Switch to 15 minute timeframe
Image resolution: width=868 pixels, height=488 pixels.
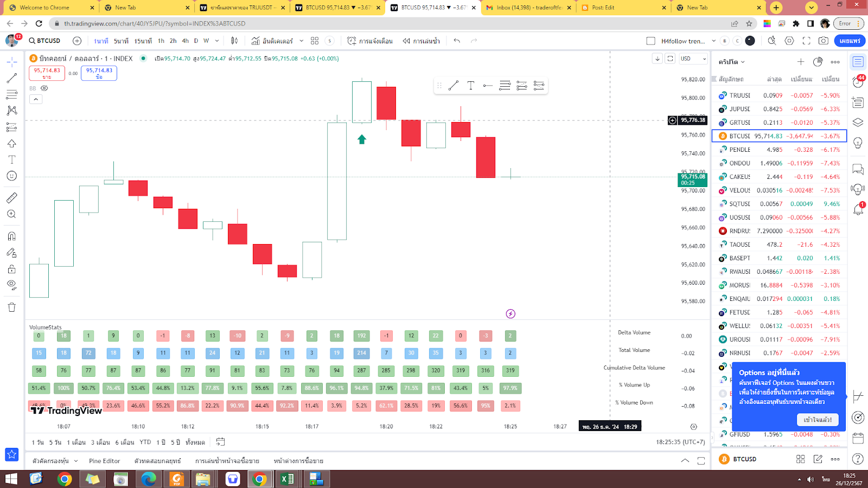click(143, 41)
